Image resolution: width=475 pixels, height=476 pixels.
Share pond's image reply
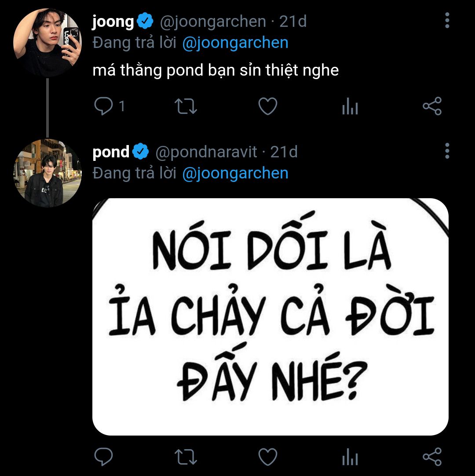(x=432, y=457)
